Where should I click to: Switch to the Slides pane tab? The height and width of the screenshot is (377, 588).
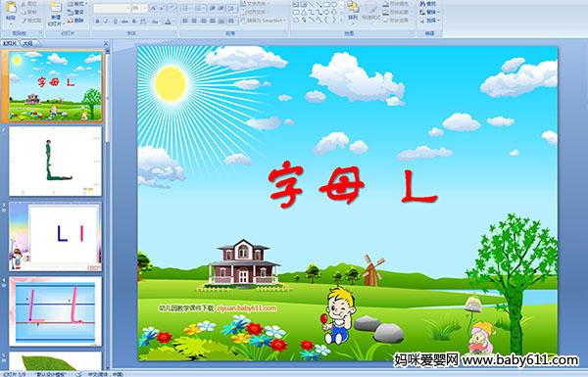point(10,43)
